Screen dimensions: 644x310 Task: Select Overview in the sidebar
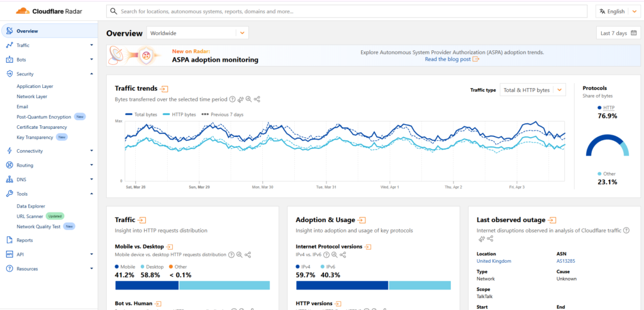tap(49, 31)
